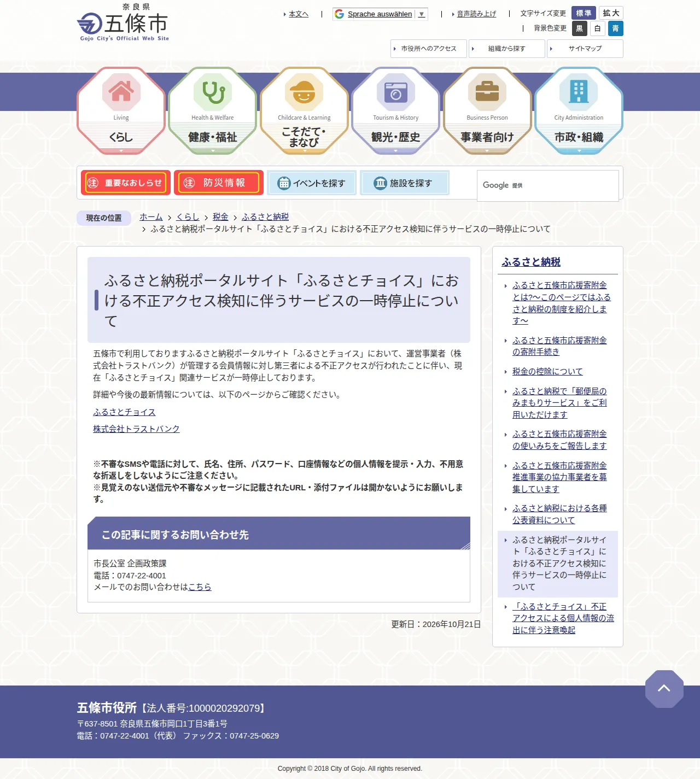The height and width of the screenshot is (779, 700).
Task: Open 各種公表資料について sidebar link
Action: coord(559,514)
